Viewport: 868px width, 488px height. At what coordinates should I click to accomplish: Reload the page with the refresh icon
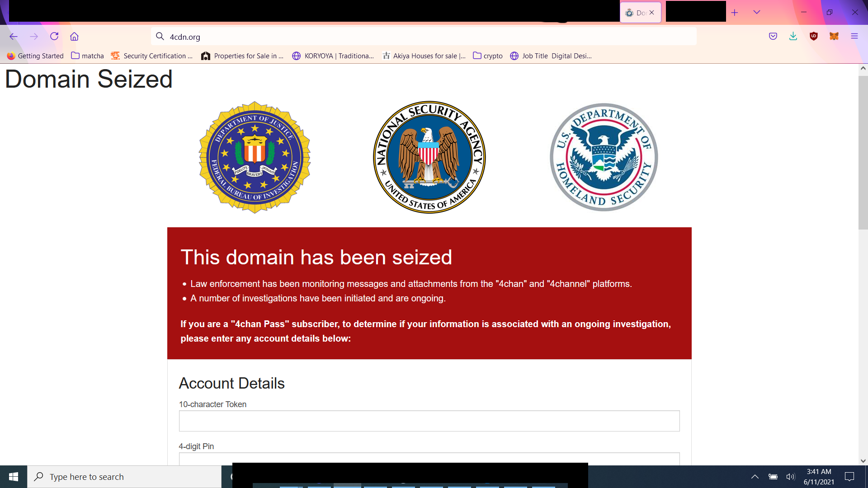pyautogui.click(x=54, y=37)
